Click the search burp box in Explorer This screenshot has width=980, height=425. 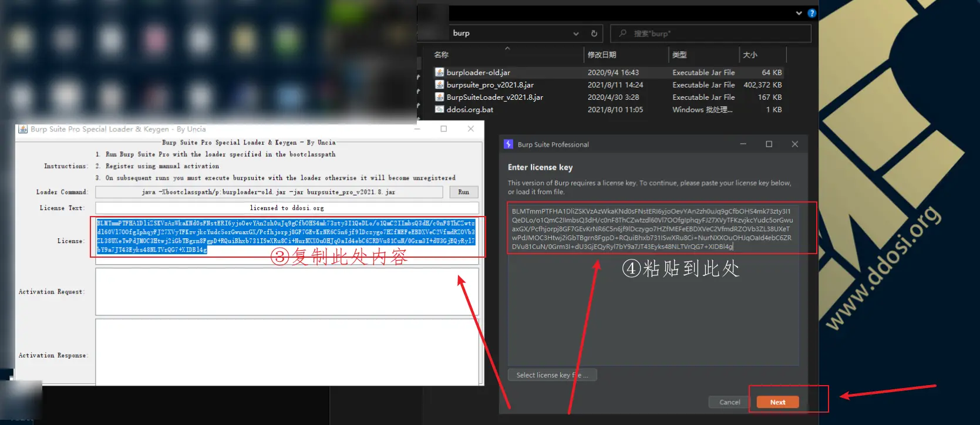pyautogui.click(x=711, y=33)
